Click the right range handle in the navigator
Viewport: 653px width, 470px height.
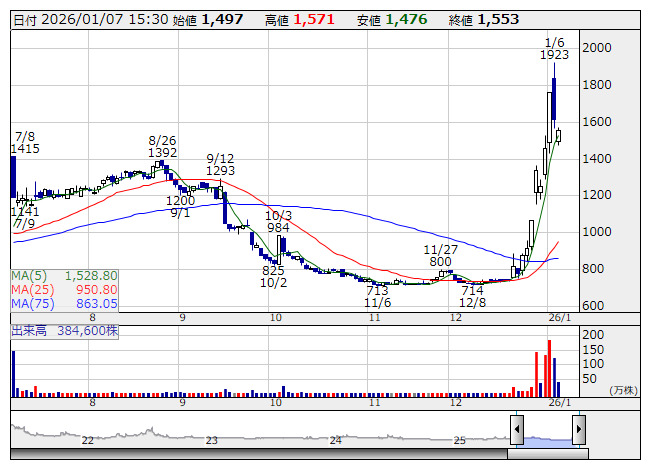click(x=578, y=431)
